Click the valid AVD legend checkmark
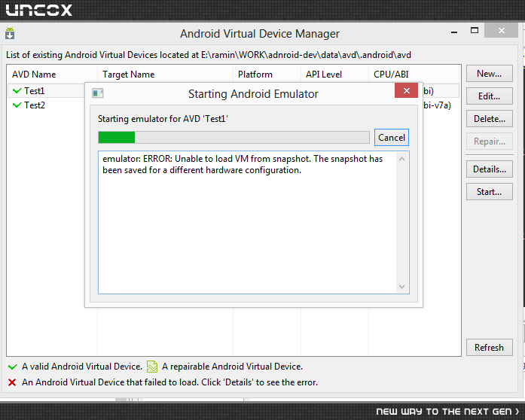This screenshot has width=525, height=420. pos(12,367)
